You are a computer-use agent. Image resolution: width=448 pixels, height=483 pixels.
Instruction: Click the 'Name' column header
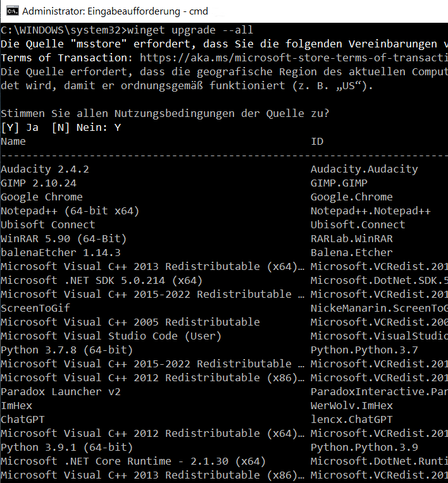(x=13, y=142)
